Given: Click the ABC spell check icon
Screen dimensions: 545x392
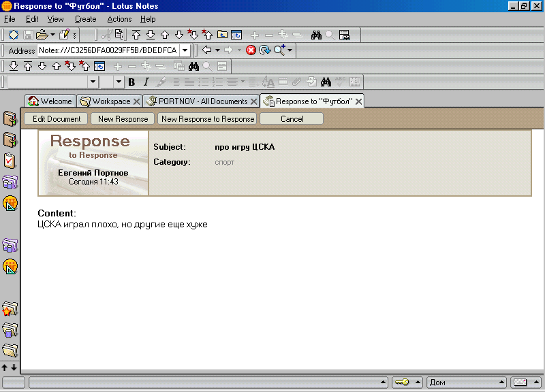Looking at the screenshot, I should click(340, 82).
